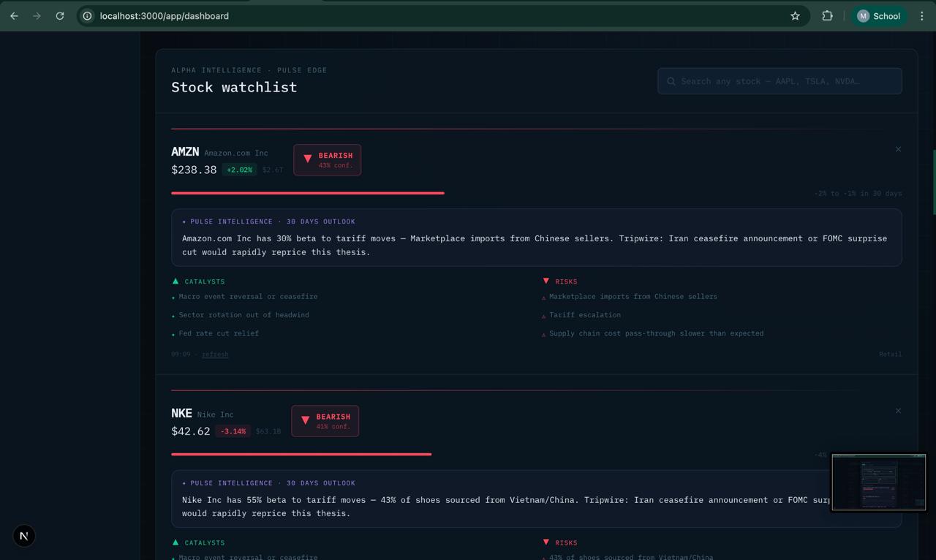Click AMZN Pulse Intelligence outlook summary text
The width and height of the screenshot is (936, 560).
[x=535, y=245]
